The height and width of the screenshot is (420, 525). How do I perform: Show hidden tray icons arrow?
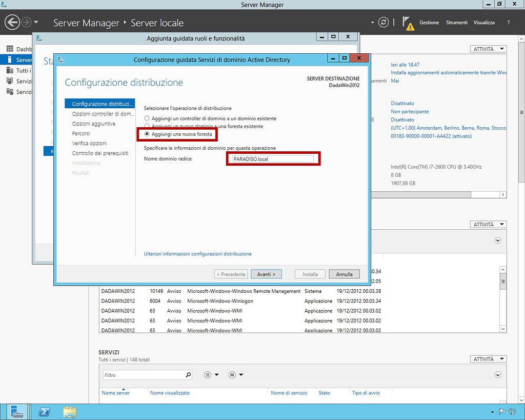(x=492, y=412)
